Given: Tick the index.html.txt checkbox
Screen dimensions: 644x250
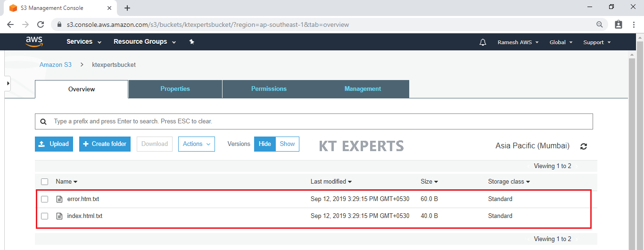Looking at the screenshot, I should point(44,216).
